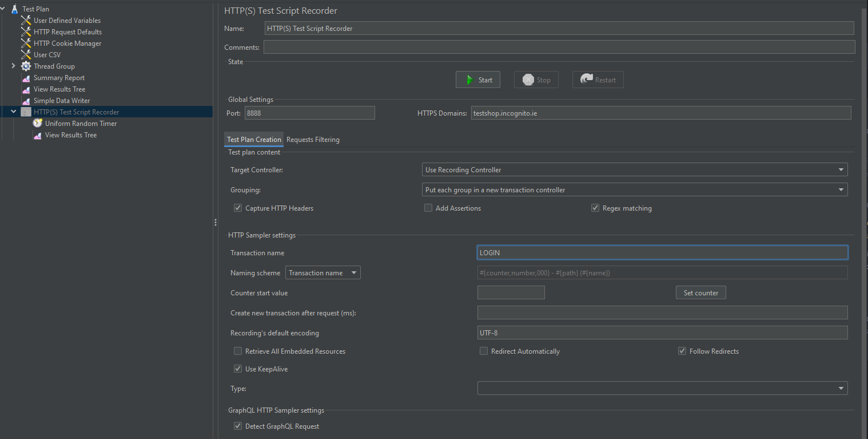This screenshot has width=868, height=439.
Task: Click the User Defined Variables wrench icon
Action: [x=26, y=21]
